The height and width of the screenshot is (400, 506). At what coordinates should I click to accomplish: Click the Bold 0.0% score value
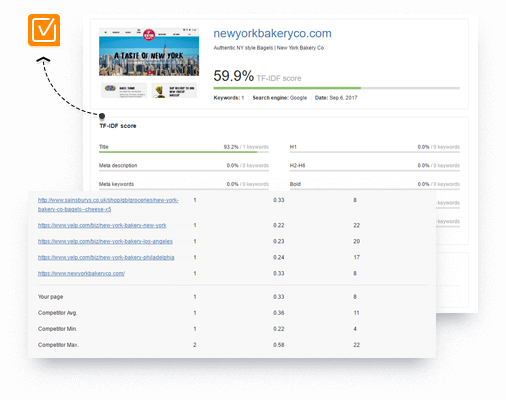pos(423,184)
